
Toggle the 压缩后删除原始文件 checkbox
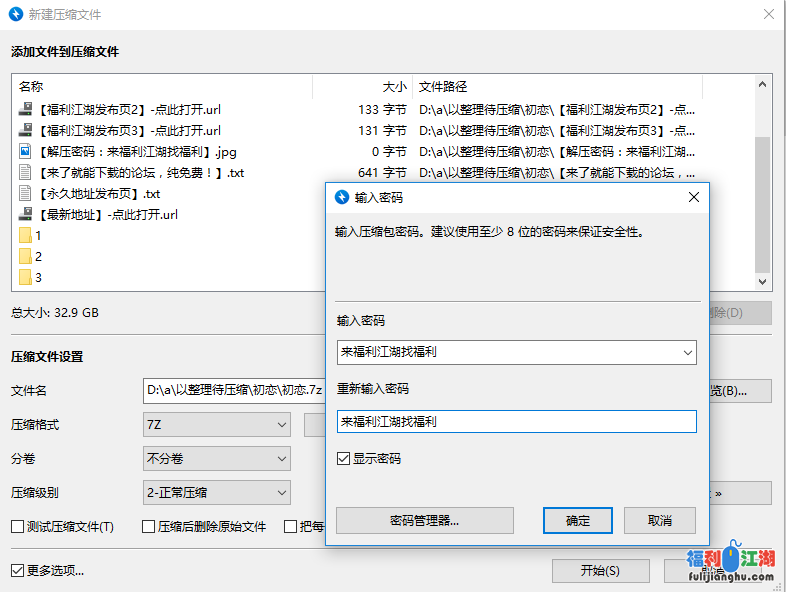[149, 527]
